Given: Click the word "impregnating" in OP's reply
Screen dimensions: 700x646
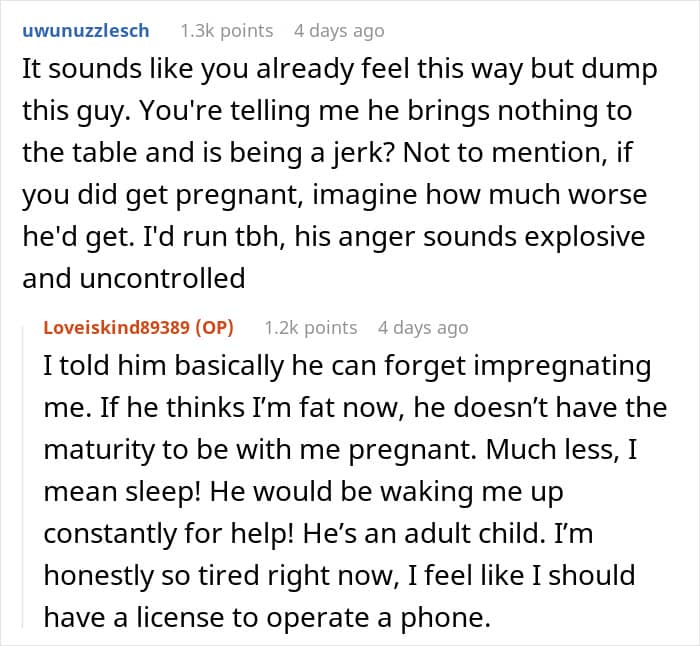Looking at the screenshot, I should point(564,365).
